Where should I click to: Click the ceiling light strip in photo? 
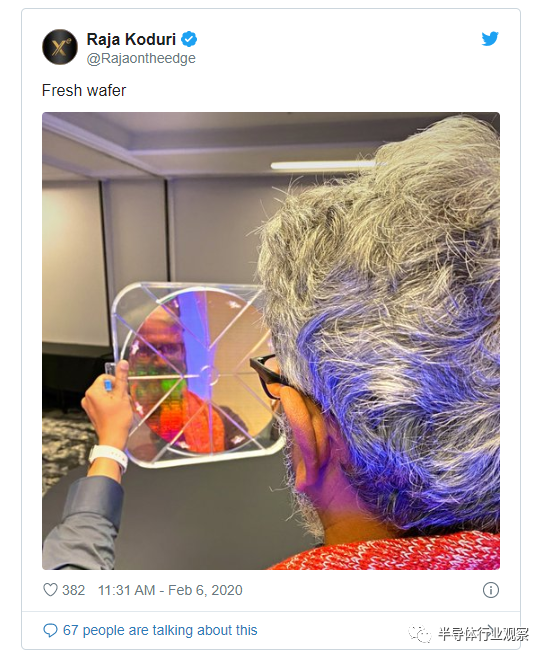coord(324,165)
